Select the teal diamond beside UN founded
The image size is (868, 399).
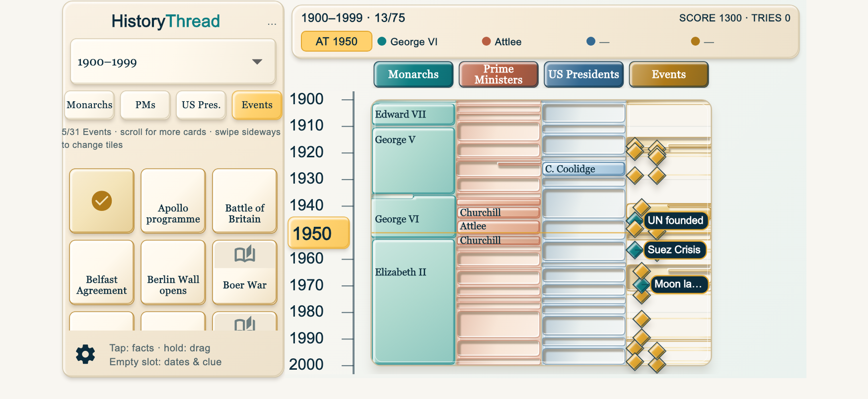click(x=635, y=220)
